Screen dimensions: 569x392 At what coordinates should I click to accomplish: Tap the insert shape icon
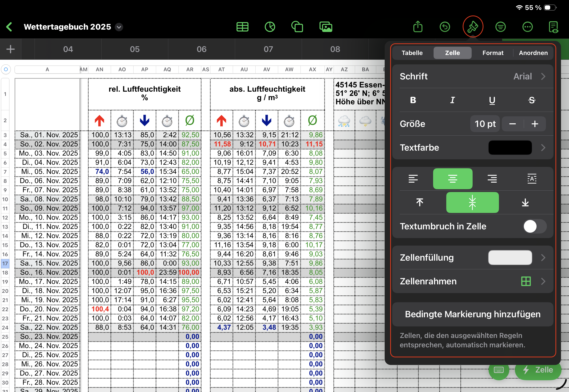[297, 27]
